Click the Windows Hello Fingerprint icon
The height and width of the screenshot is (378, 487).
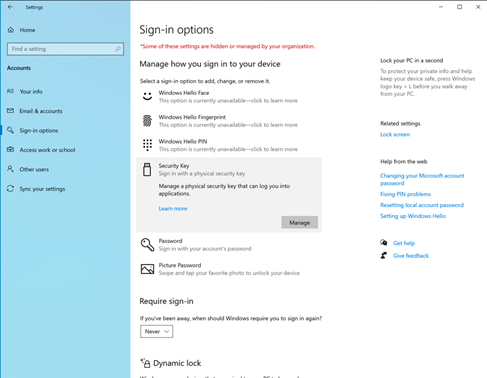[x=147, y=121]
